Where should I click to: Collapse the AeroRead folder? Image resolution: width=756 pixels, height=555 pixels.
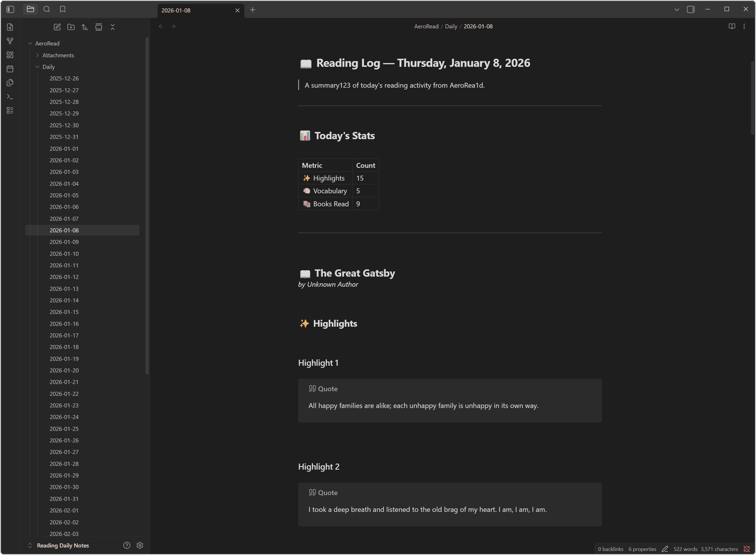click(30, 43)
